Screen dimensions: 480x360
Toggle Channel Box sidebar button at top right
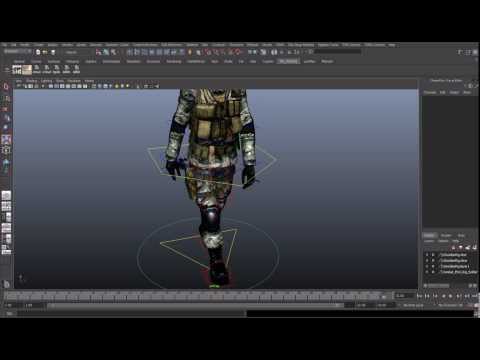point(475,52)
